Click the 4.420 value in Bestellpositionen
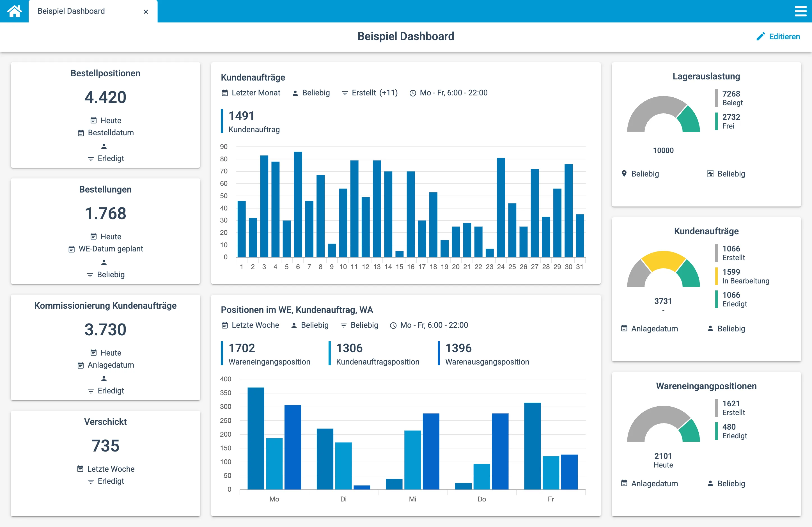 [x=105, y=97]
